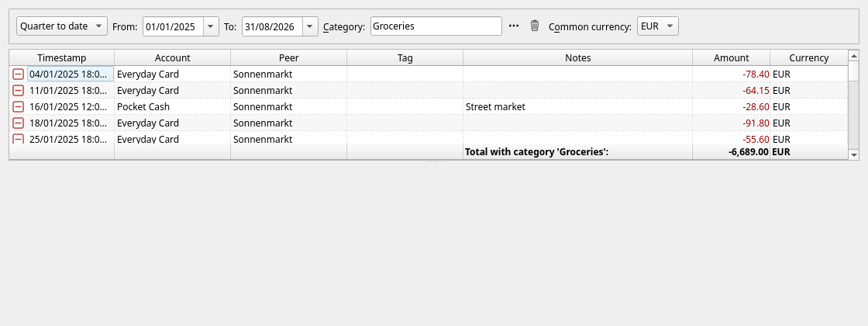Sort by the Peer column header
868x326 pixels.
289,57
